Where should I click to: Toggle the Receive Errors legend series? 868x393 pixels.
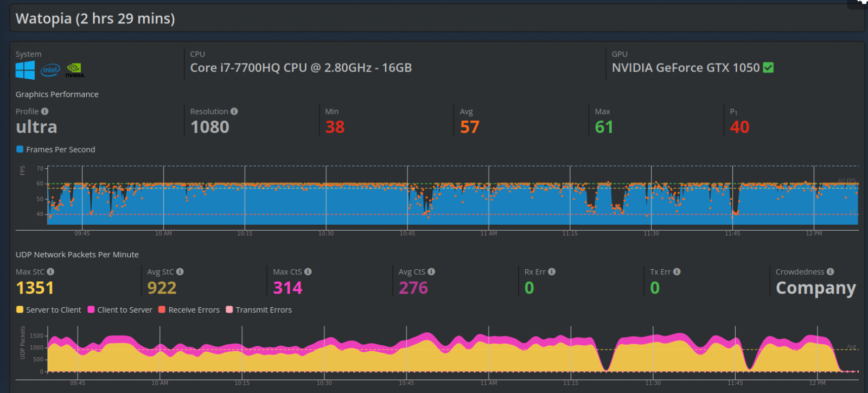[189, 310]
